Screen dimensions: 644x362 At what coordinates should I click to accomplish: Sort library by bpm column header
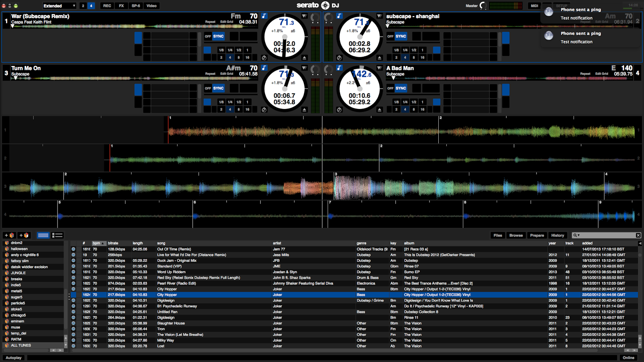99,243
